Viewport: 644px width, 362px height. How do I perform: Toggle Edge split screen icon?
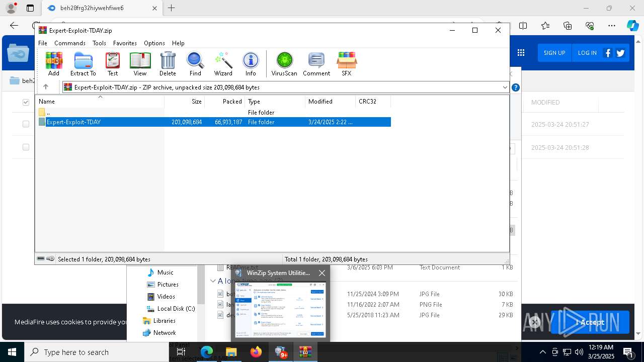[x=523, y=26]
